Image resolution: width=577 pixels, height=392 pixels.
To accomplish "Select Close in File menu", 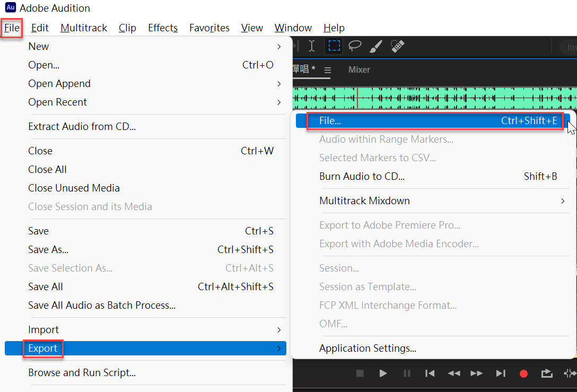I will (145, 151).
